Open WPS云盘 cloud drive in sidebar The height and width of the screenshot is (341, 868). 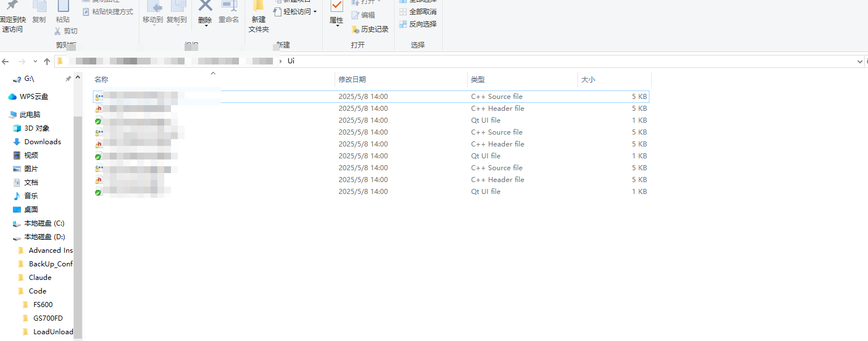29,97
